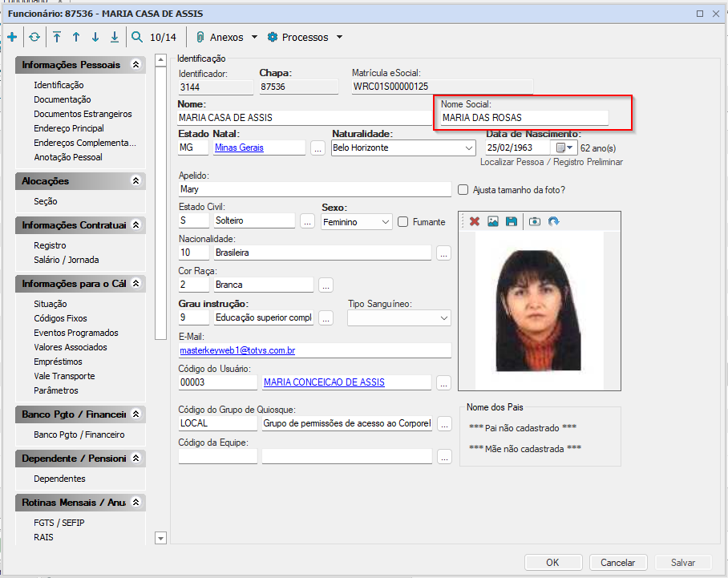The height and width of the screenshot is (578, 728).
Task: Collapse the Dependente / Pensionista section
Action: pos(136,458)
